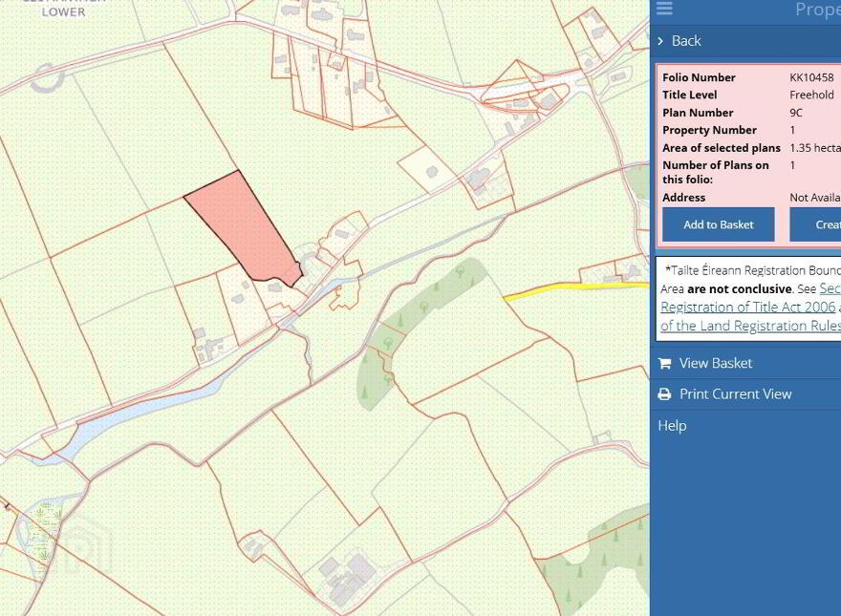Click the Number of Plans on this folio label
Screen dimensions: 841x616
pos(716,172)
